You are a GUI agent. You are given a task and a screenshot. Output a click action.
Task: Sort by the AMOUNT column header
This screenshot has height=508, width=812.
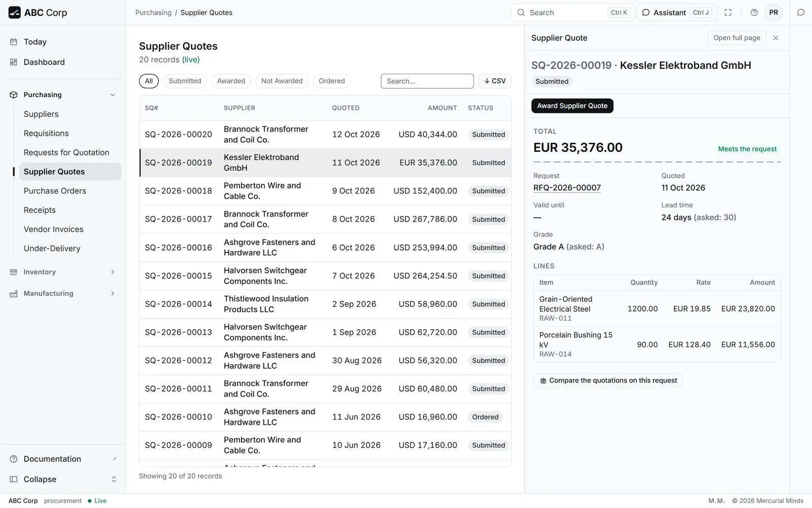(442, 108)
